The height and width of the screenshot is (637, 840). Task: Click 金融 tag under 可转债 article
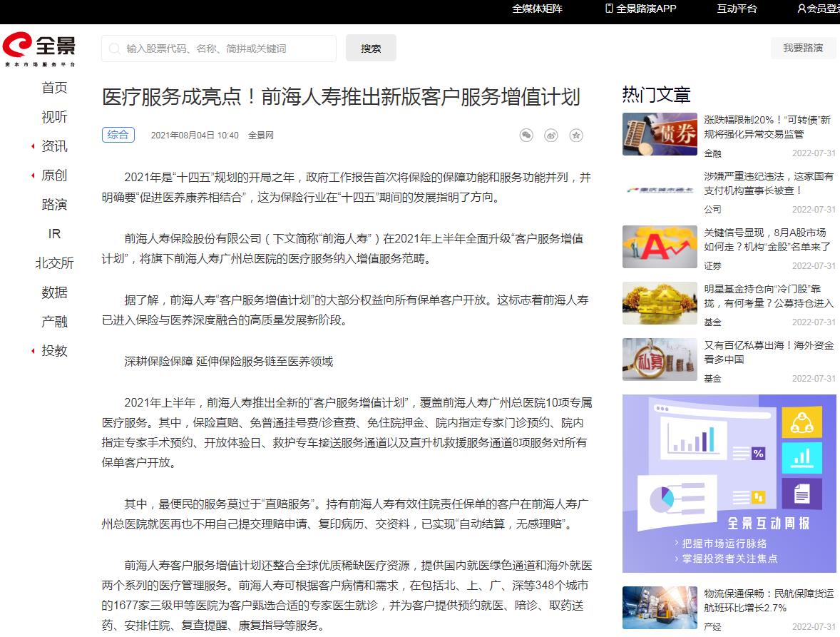(712, 153)
